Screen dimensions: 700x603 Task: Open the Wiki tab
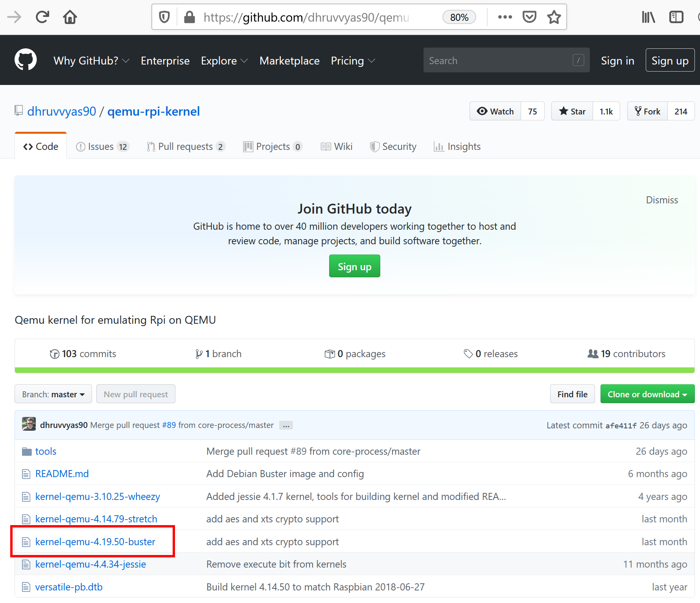click(x=337, y=147)
